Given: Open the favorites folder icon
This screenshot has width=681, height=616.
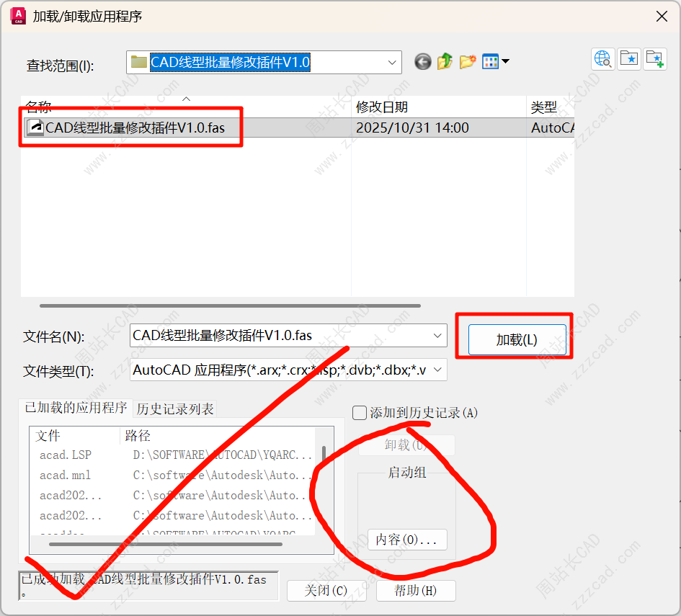Looking at the screenshot, I should (629, 59).
